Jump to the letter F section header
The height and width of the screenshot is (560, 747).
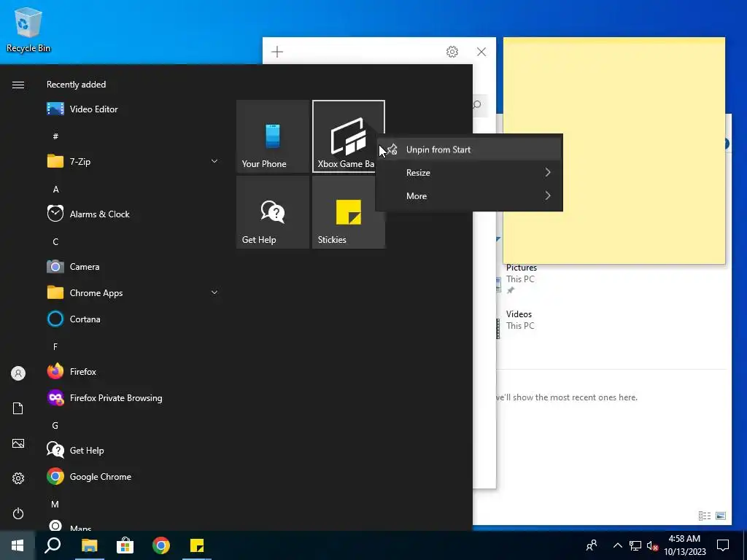coord(55,346)
